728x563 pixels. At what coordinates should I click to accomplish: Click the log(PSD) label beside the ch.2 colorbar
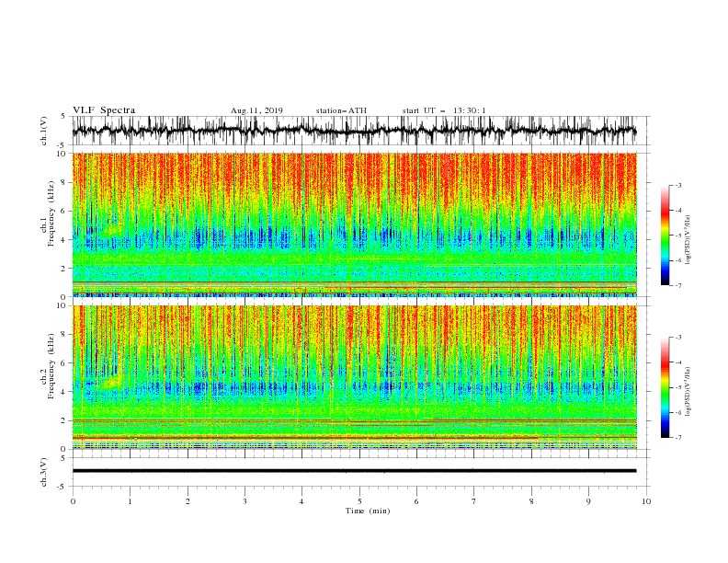[x=688, y=391]
